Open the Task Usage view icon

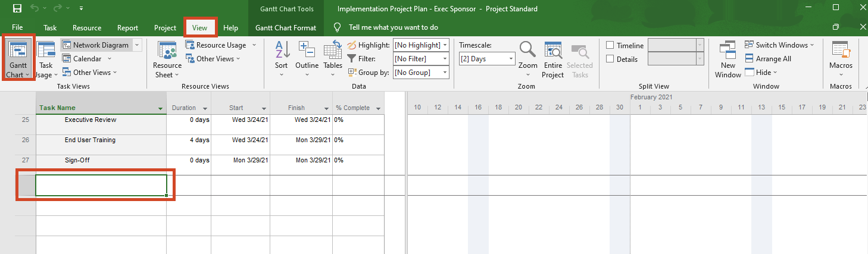[x=46, y=52]
